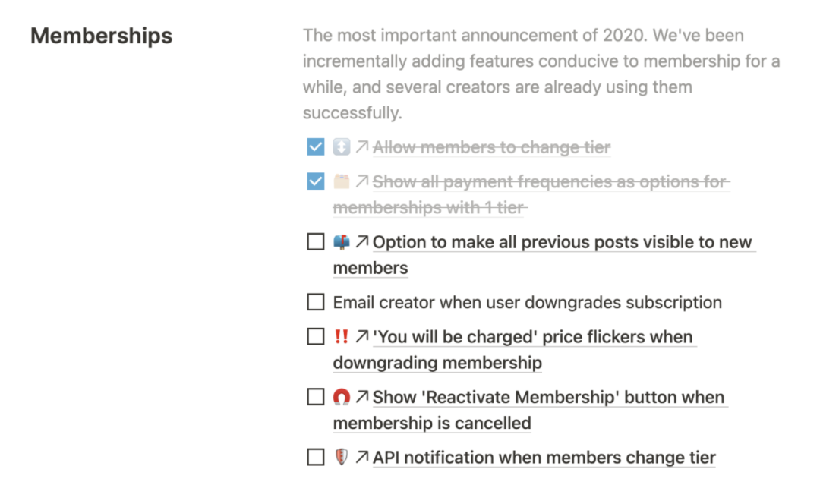This screenshot has height=504, width=820.
Task: Tick the 'API notification when members change tier' checkbox
Action: point(316,458)
